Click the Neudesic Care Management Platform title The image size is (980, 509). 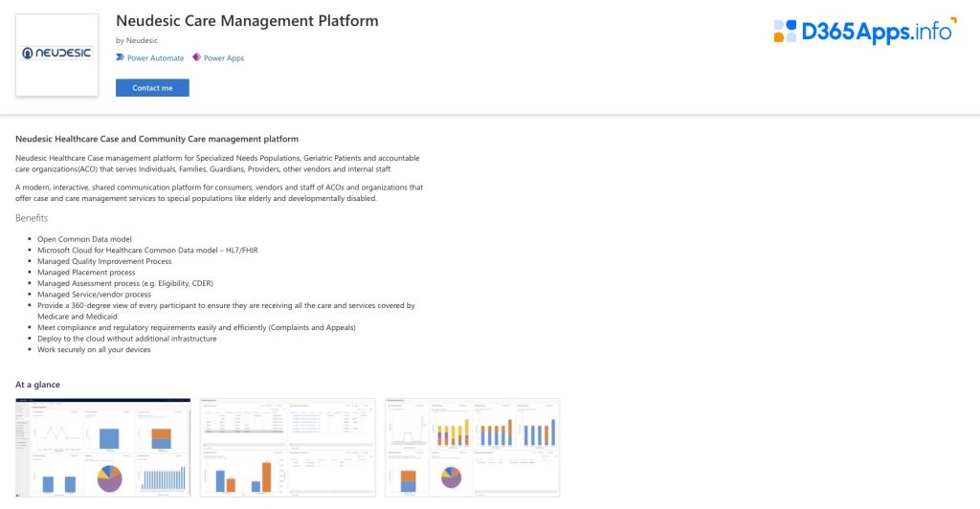click(247, 21)
